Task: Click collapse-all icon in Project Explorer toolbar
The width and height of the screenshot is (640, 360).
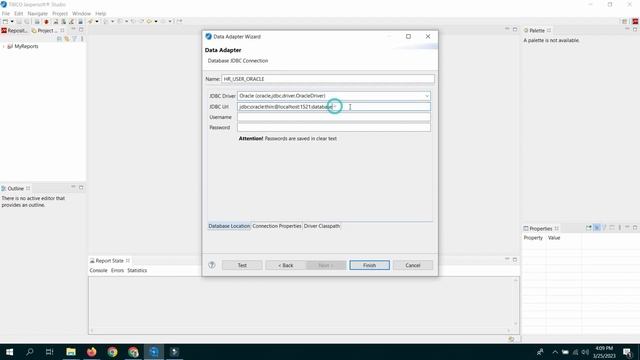Action: point(59,39)
